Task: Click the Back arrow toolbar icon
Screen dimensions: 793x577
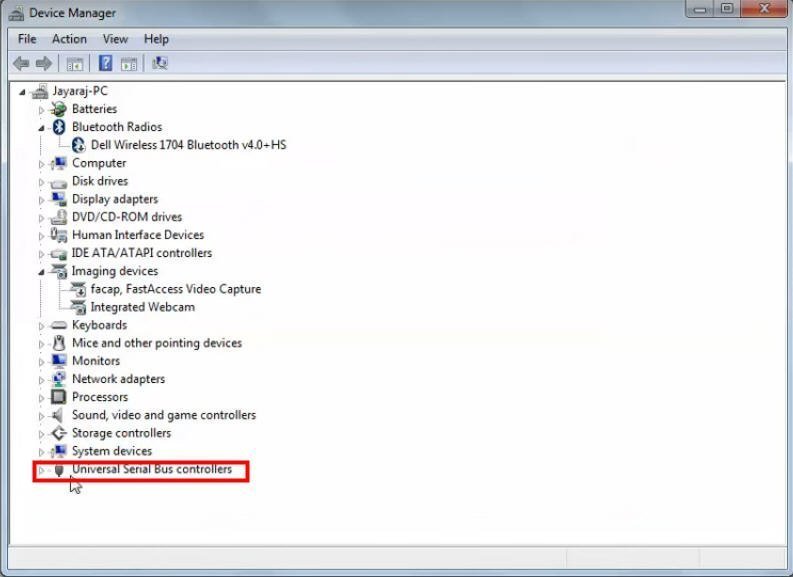Action: (21, 64)
